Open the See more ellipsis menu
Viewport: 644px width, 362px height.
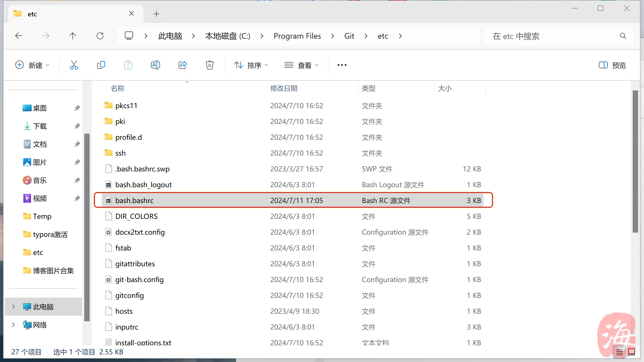(x=342, y=65)
